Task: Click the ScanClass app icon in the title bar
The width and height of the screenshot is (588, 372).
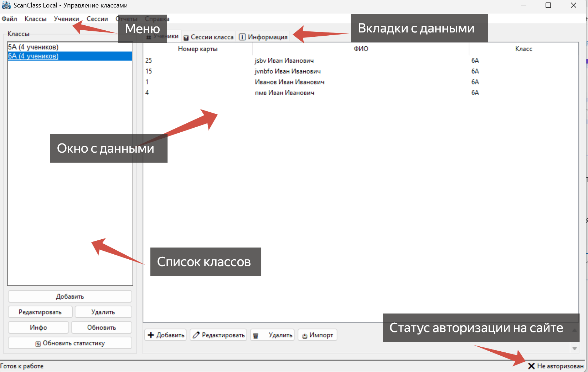Action: pyautogui.click(x=6, y=5)
